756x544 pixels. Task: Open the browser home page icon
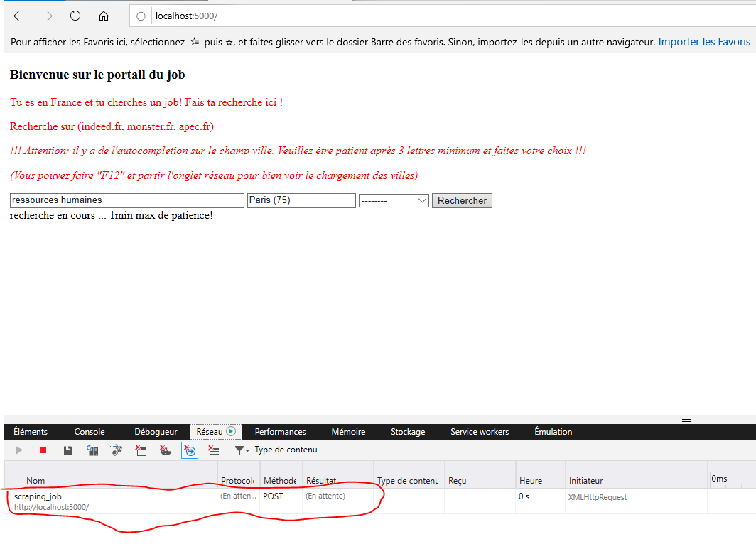103,16
